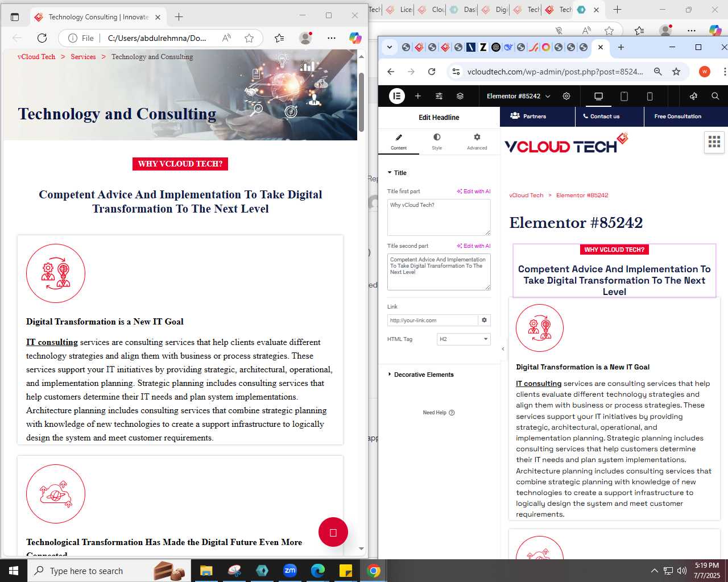Image resolution: width=728 pixels, height=582 pixels.
Task: Expand the Decorative Elements section
Action: tap(421, 375)
